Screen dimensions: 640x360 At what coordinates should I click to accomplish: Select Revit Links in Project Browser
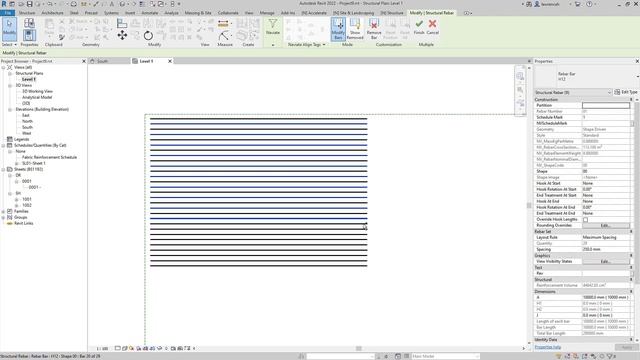tap(24, 223)
